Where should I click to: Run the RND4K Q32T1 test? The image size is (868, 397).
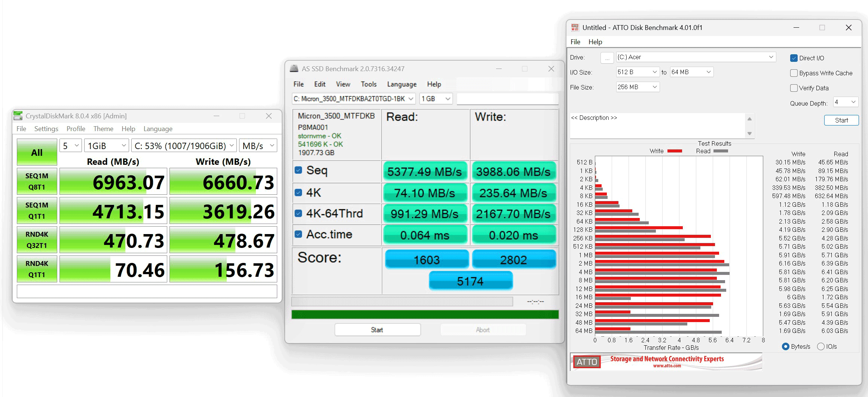(37, 240)
